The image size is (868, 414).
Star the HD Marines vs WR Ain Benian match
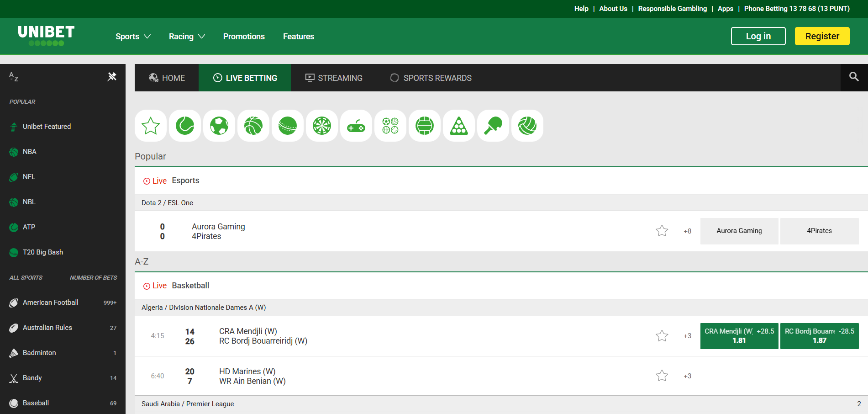[662, 376]
